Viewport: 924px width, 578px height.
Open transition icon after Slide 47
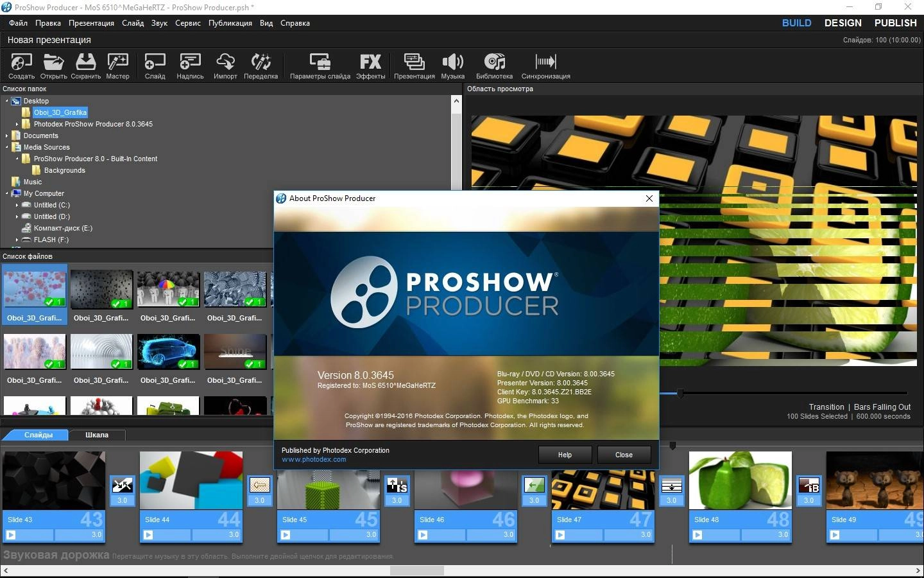[x=671, y=485]
